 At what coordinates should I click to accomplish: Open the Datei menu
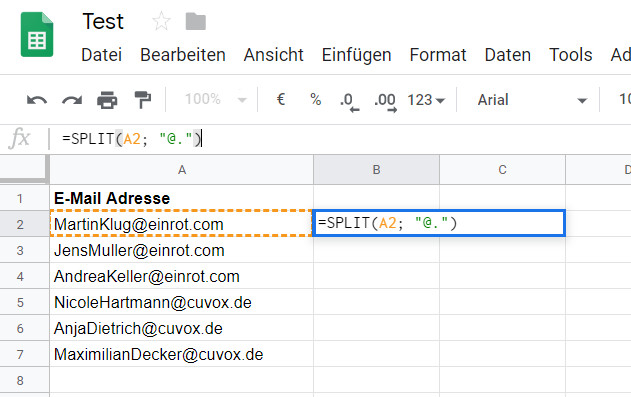pyautogui.click(x=101, y=55)
